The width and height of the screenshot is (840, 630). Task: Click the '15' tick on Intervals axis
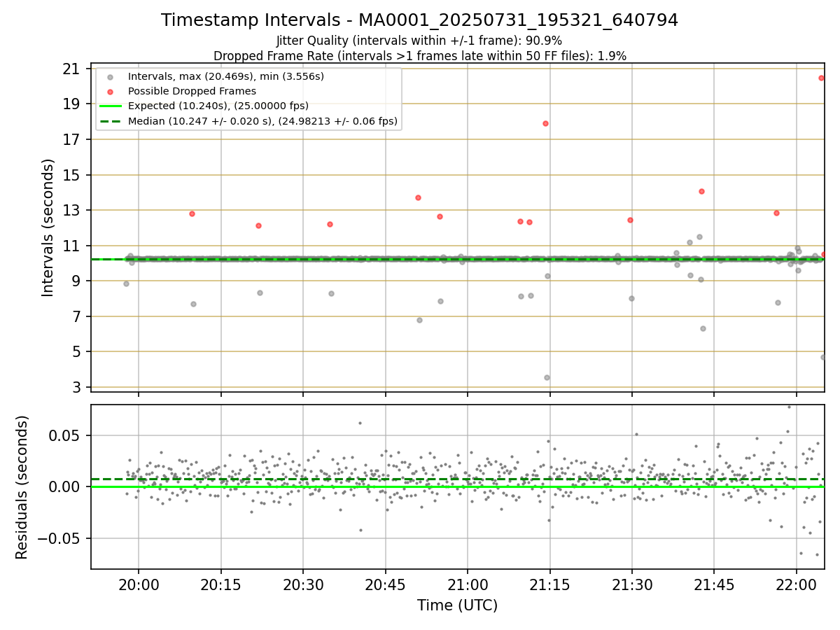(71, 175)
